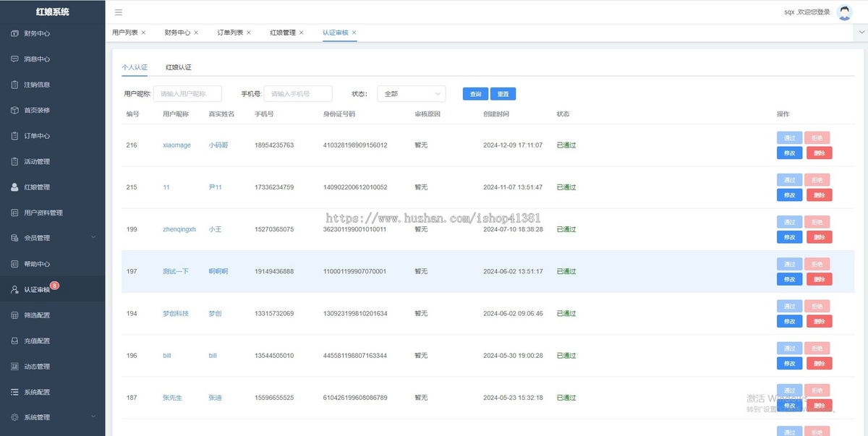Open the 注销信息 sidebar icon
Screen dimensions: 868x436
pyautogui.click(x=14, y=85)
